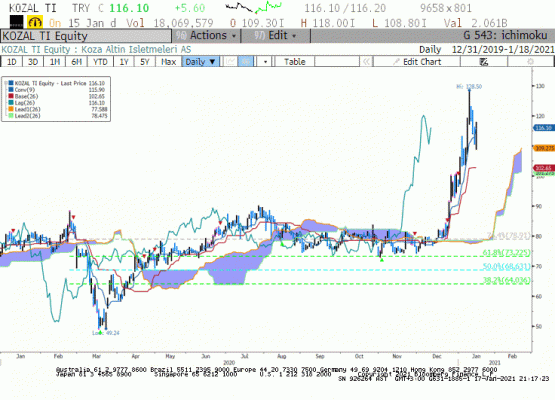Select the line chart type icon
This screenshot has height=400, width=555.
230,62
